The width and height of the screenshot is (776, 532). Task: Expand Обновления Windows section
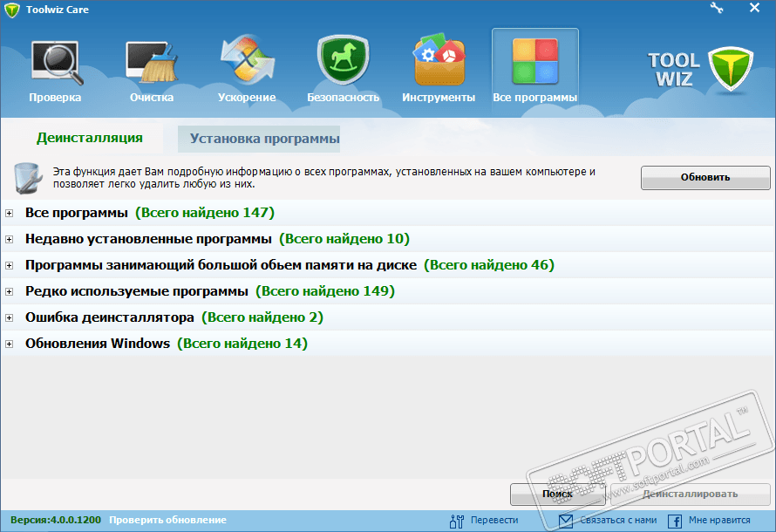pyautogui.click(x=9, y=344)
